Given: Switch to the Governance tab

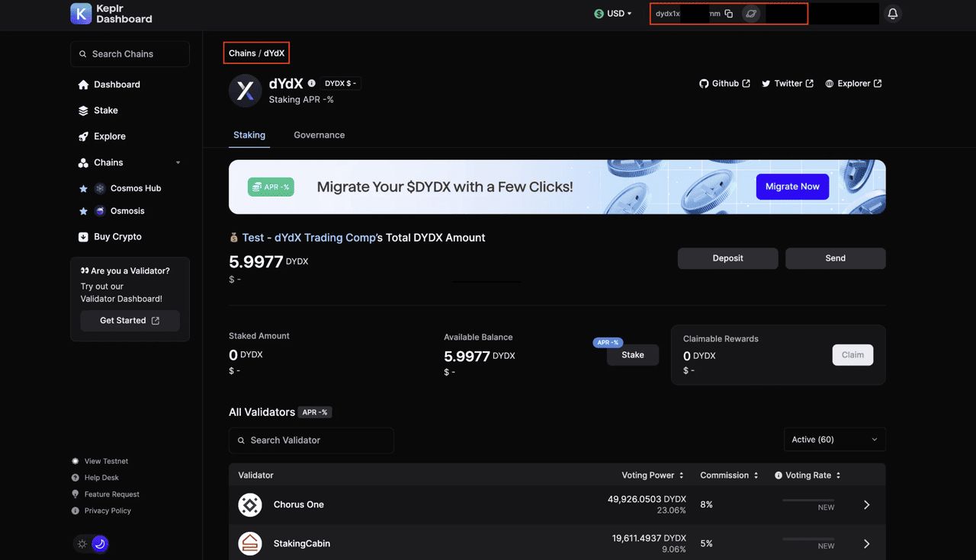Looking at the screenshot, I should point(319,135).
